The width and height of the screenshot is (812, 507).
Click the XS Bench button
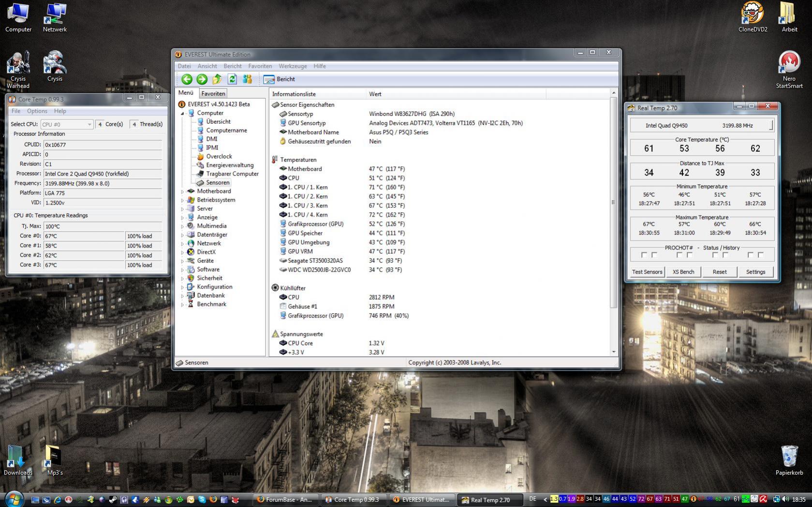[683, 272]
